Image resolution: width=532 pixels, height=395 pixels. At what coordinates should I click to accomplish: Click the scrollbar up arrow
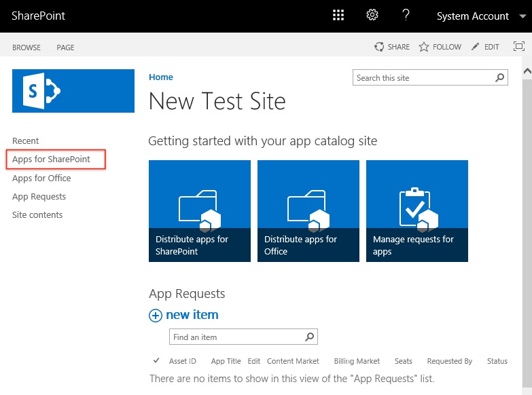527,71
